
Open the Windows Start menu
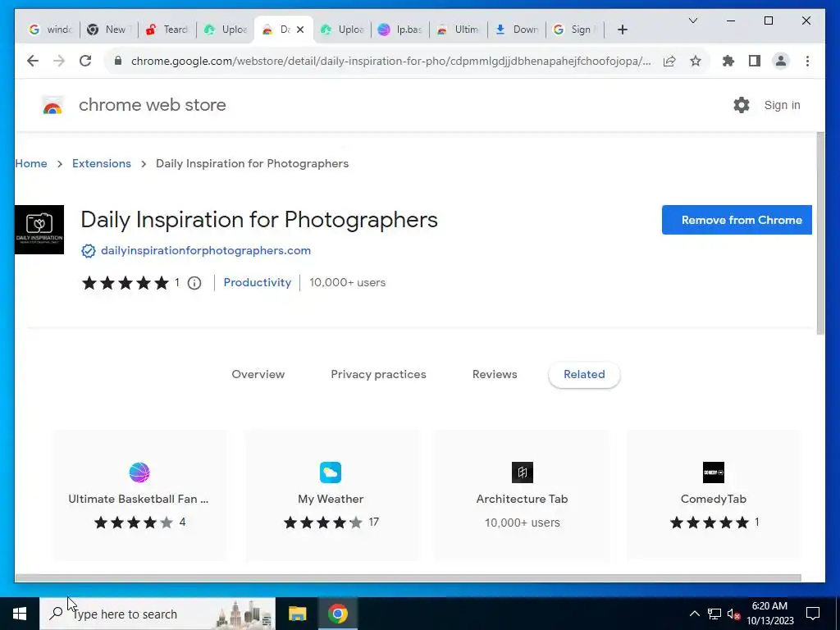[x=20, y=614]
